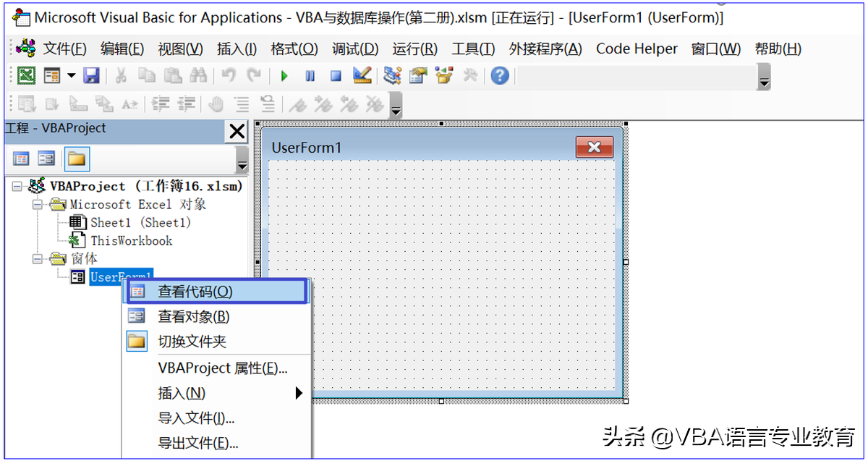Click the Copy icon in the toolbar

pyautogui.click(x=147, y=75)
